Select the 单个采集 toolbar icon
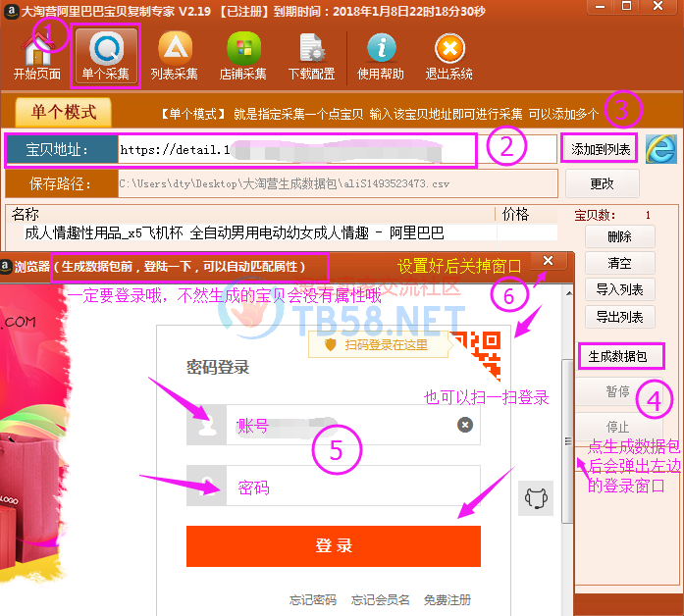This screenshot has height=616, width=684. 106,56
